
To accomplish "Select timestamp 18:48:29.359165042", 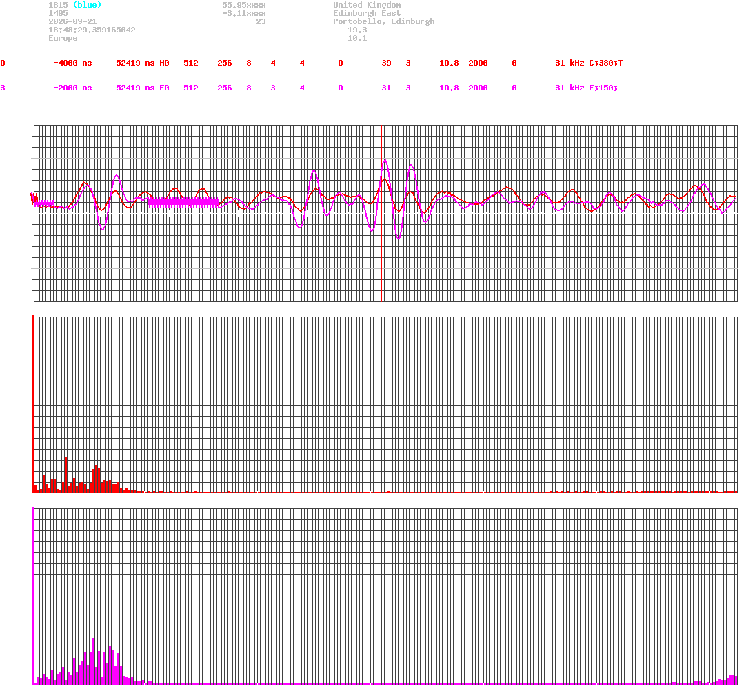I will click(x=92, y=30).
